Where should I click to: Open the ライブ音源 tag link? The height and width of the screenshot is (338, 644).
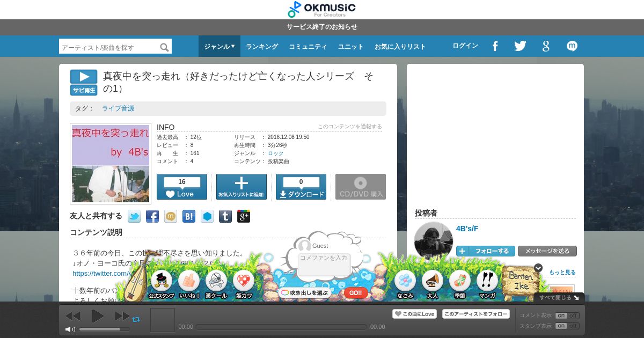(x=118, y=108)
